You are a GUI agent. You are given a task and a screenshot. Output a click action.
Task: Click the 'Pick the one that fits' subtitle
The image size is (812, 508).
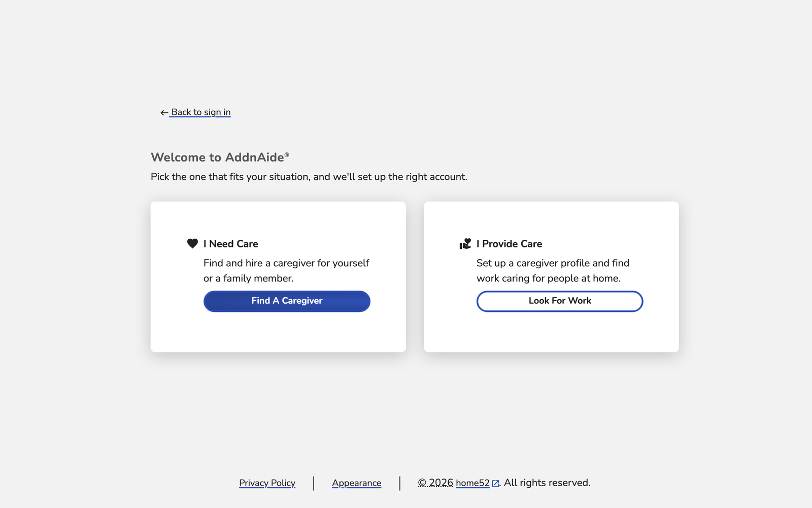309,177
